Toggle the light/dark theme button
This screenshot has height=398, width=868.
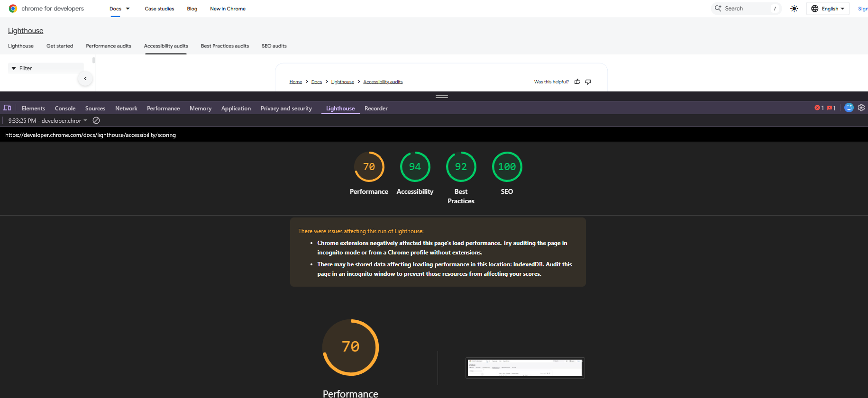[794, 9]
